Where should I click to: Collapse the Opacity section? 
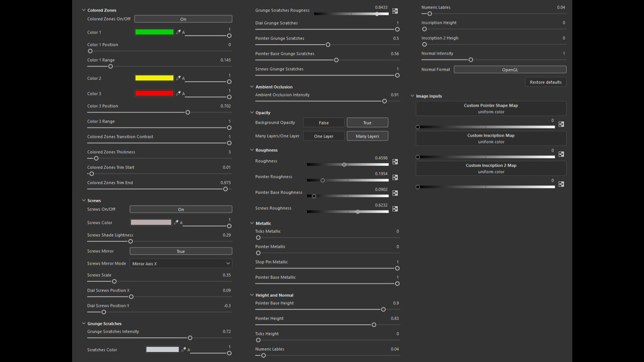tap(252, 112)
